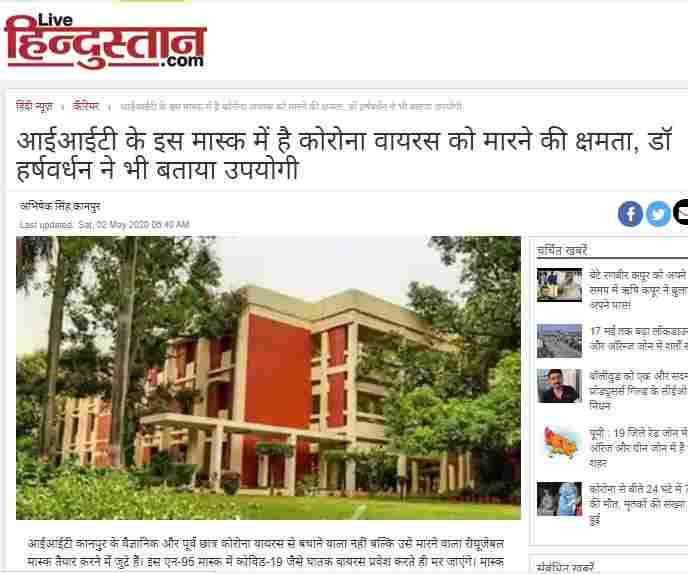Image resolution: width=688 pixels, height=574 pixels.
Task: Open the Rishi Kapoor sidebar headline
Action: point(638,290)
